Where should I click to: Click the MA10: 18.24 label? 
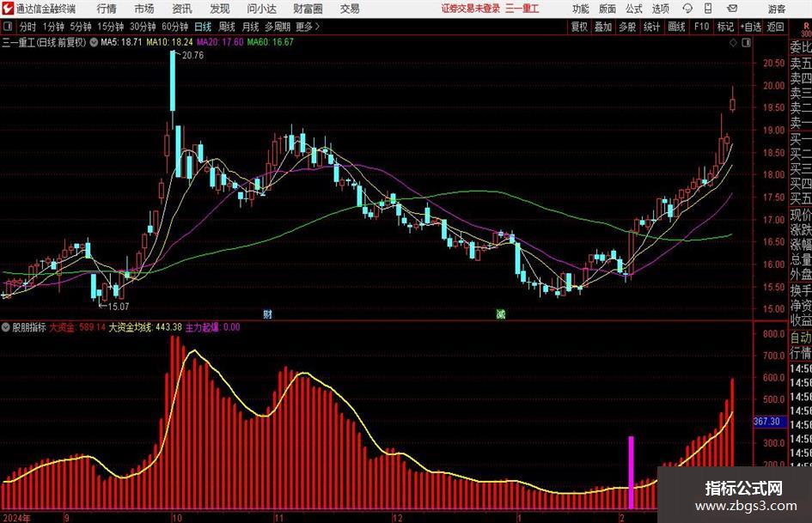pyautogui.click(x=169, y=42)
